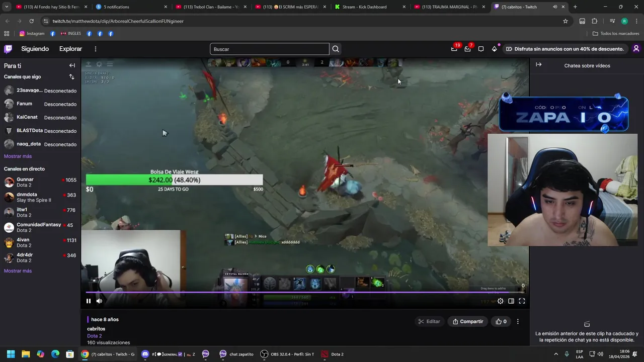Open a new browser tab

(x=575, y=7)
